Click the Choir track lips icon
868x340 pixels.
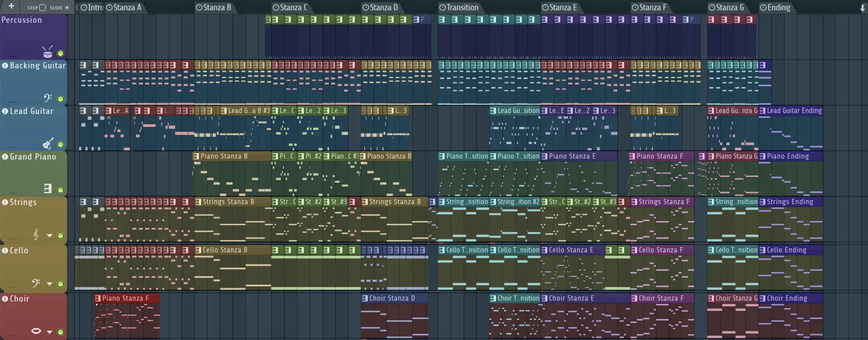click(36, 331)
